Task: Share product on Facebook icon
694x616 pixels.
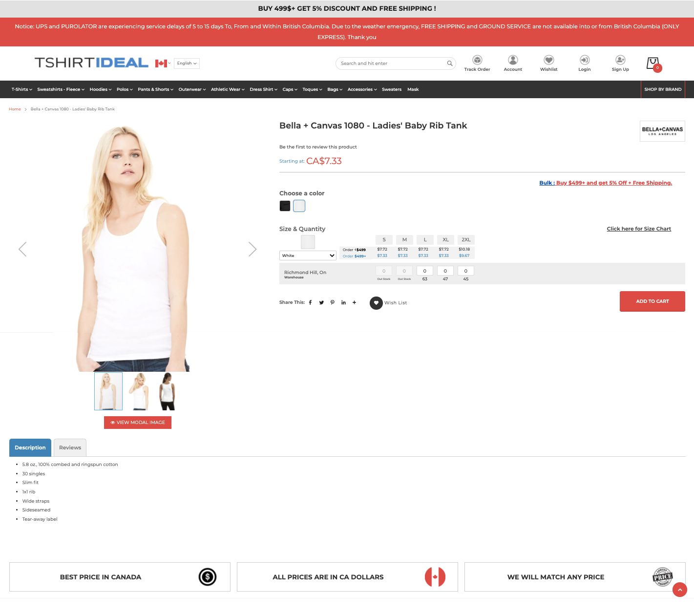Action: click(310, 302)
